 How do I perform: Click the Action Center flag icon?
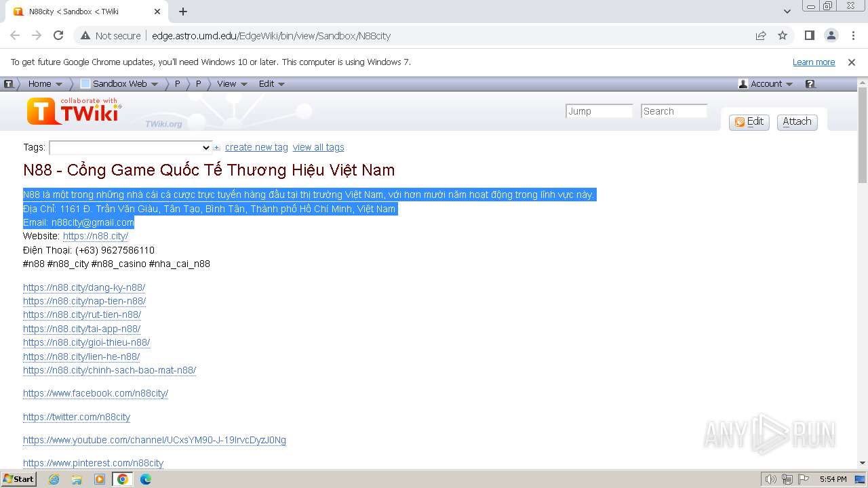click(804, 479)
